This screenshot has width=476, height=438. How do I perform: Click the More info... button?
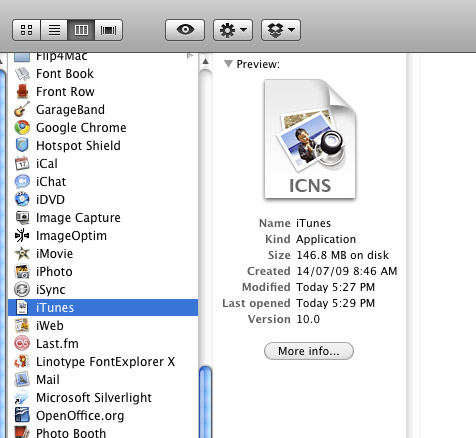[309, 351]
